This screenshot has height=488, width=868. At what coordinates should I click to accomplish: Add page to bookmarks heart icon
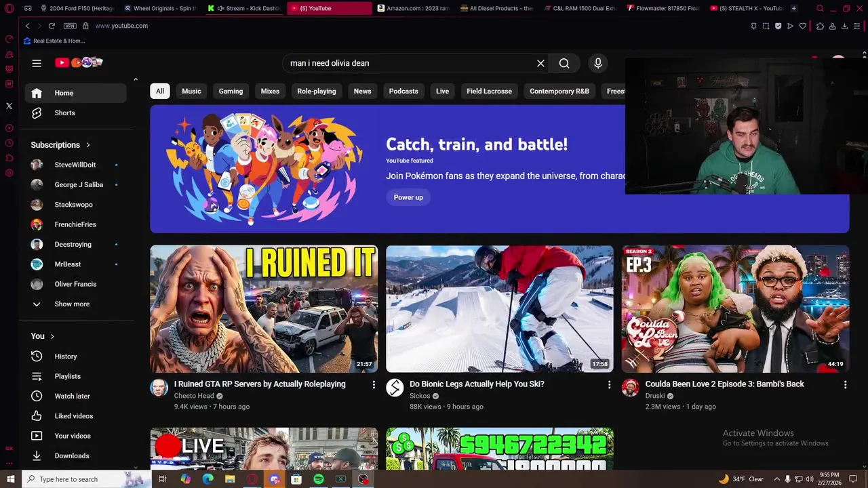coord(803,26)
